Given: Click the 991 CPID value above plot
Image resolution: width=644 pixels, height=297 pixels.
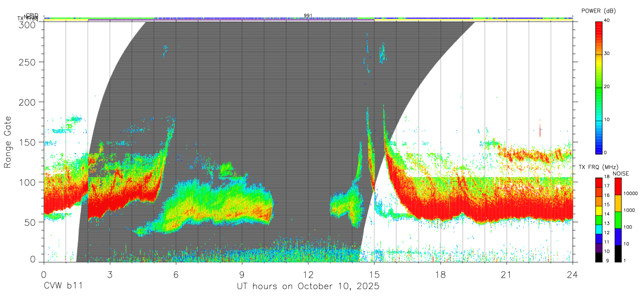Looking at the screenshot, I should [308, 15].
